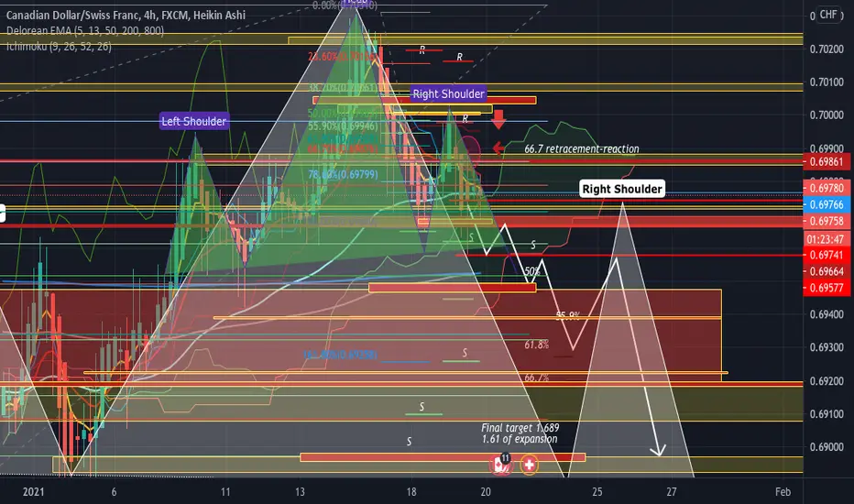Image resolution: width=854 pixels, height=504 pixels.
Task: Click the 0.69300 price axis value
Action: tap(827, 347)
